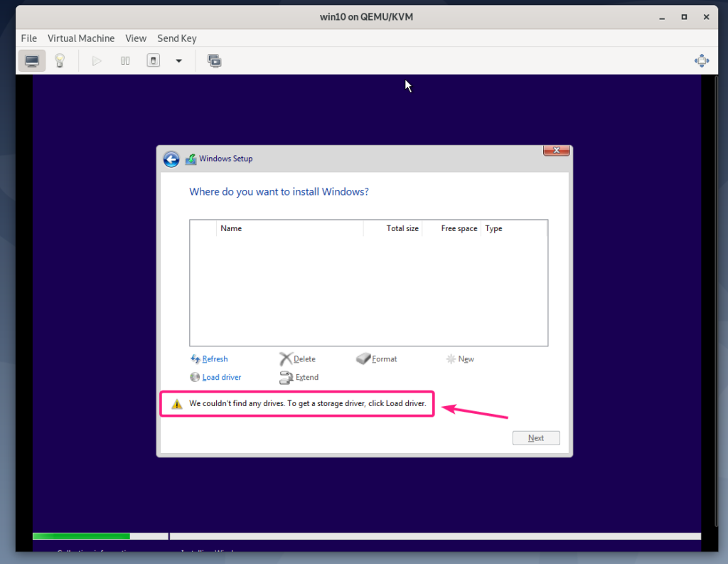Expand the shutdown options dropdown arrow
The height and width of the screenshot is (564, 728).
[x=179, y=61]
